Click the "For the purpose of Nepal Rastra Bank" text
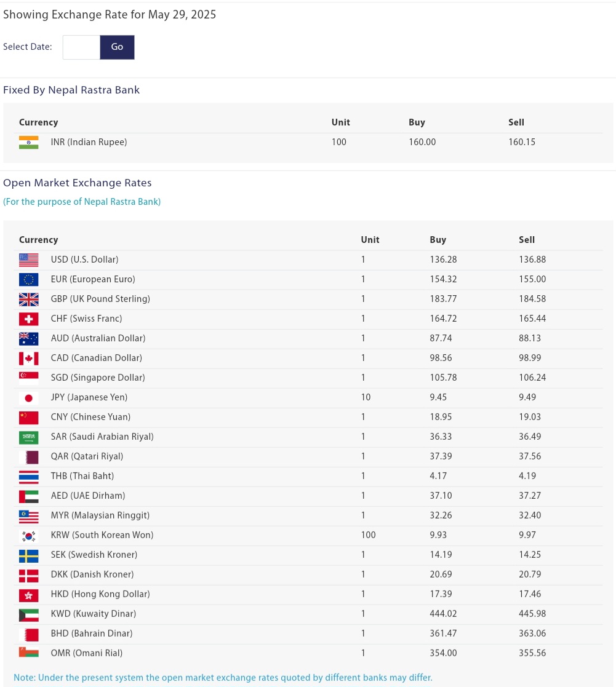Screen dimensions: 616x687 [82, 202]
